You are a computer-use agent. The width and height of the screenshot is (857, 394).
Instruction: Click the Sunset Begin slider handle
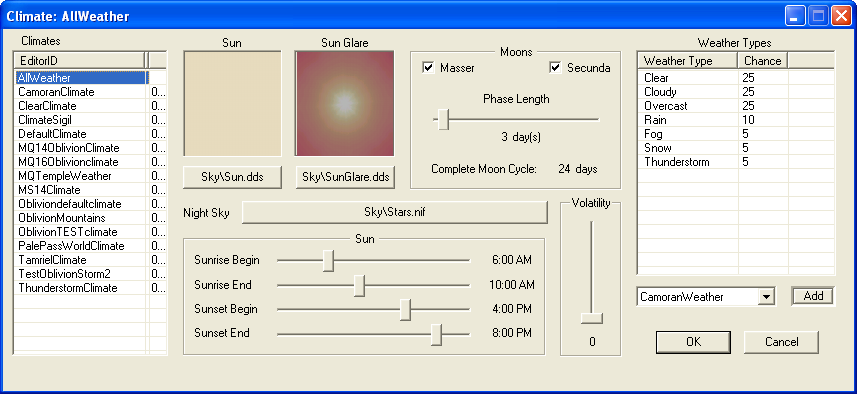point(406,309)
